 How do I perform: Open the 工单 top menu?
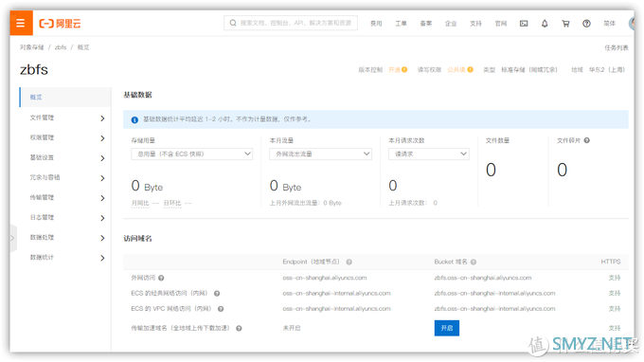coord(401,24)
